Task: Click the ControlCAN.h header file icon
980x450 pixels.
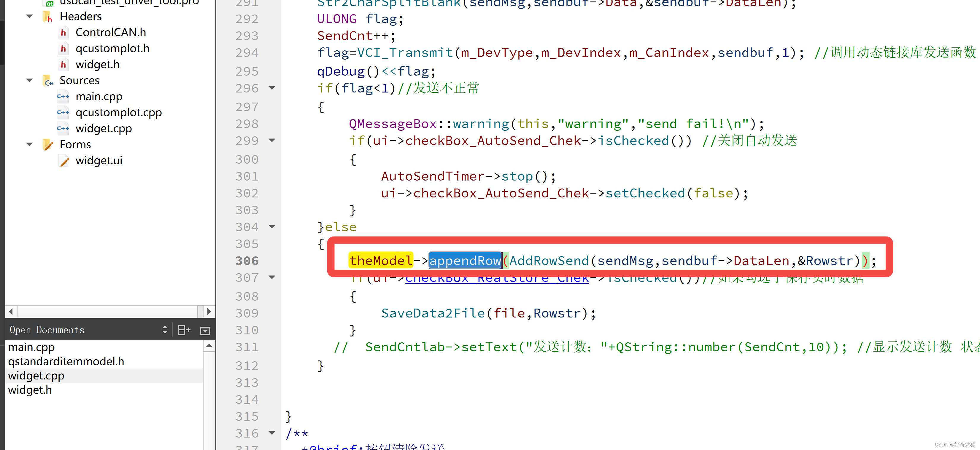Action: click(63, 33)
